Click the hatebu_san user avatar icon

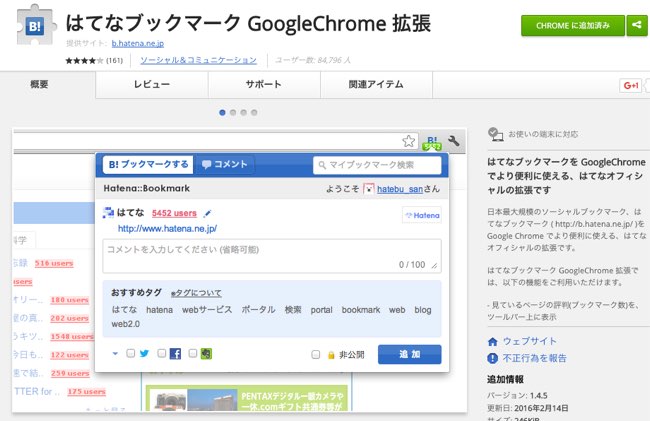pyautogui.click(x=369, y=189)
